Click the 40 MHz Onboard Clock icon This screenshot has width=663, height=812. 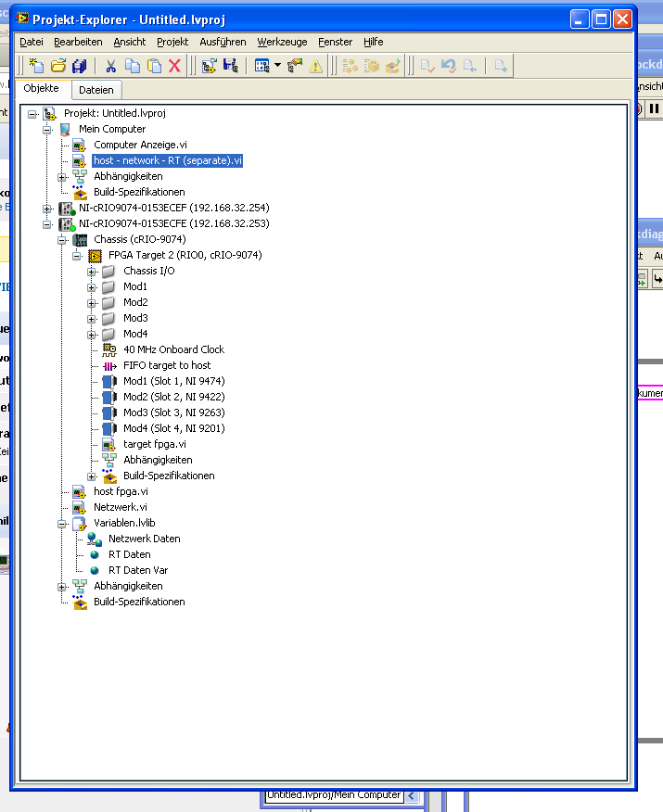tap(109, 349)
